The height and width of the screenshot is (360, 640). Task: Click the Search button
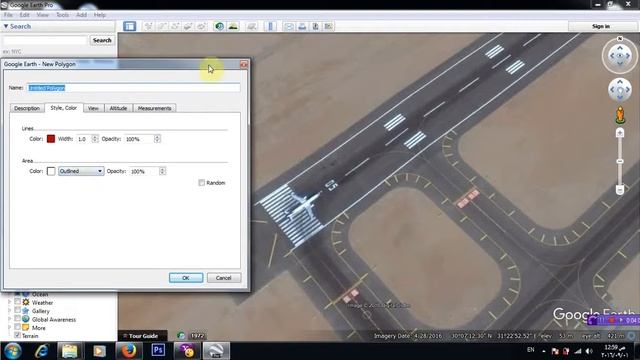(x=102, y=40)
